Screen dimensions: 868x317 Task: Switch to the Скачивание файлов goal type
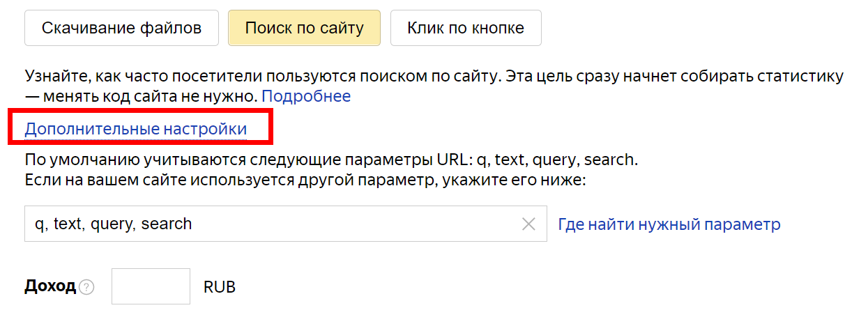coord(121,29)
